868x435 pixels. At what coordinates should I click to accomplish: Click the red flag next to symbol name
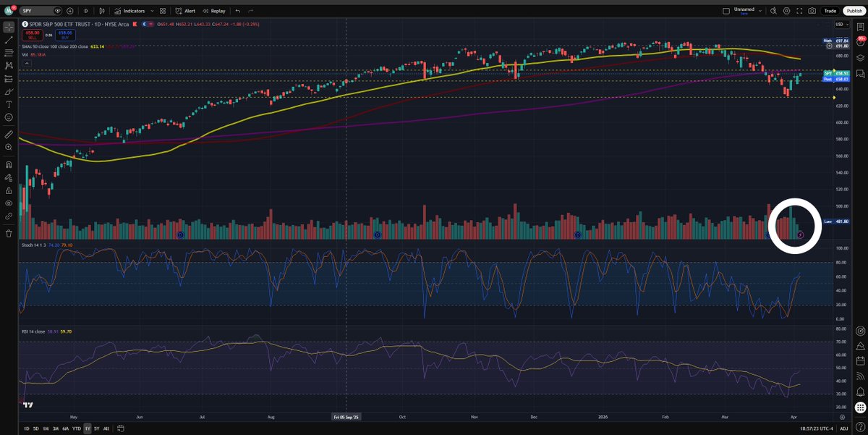click(x=135, y=24)
